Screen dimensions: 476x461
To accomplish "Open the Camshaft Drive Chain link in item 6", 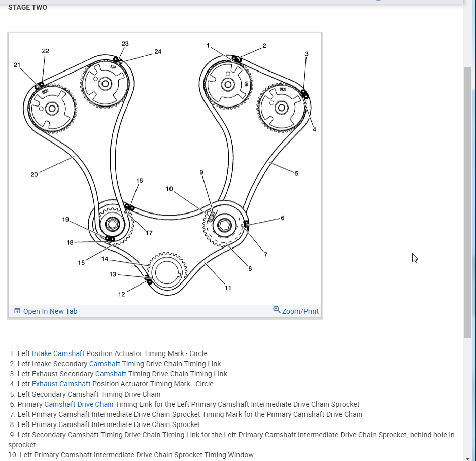I will (79, 404).
